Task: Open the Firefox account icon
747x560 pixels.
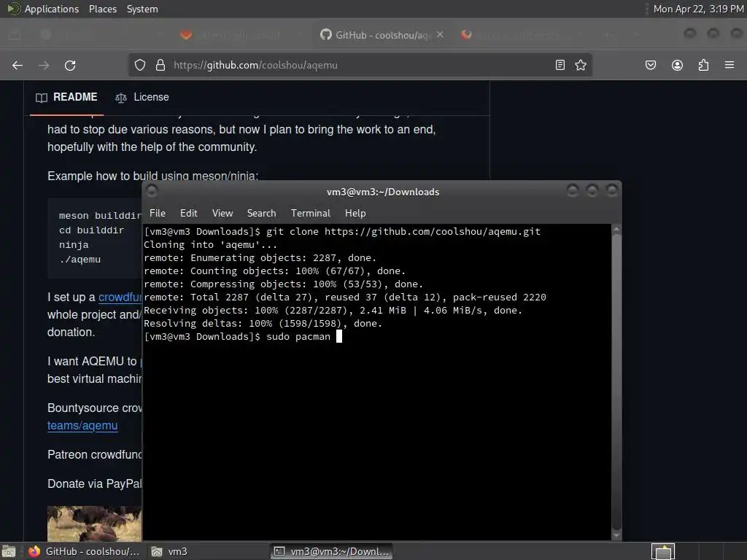Action: pyautogui.click(x=677, y=65)
